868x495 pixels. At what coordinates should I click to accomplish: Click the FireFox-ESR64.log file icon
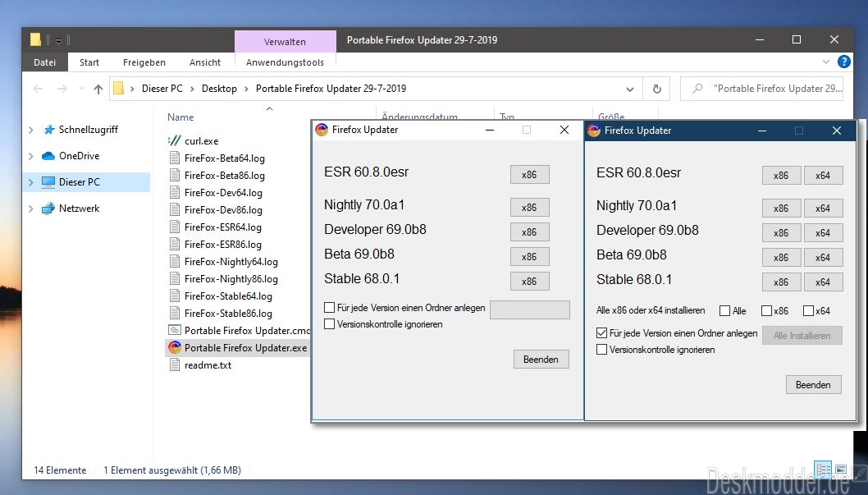coord(175,227)
